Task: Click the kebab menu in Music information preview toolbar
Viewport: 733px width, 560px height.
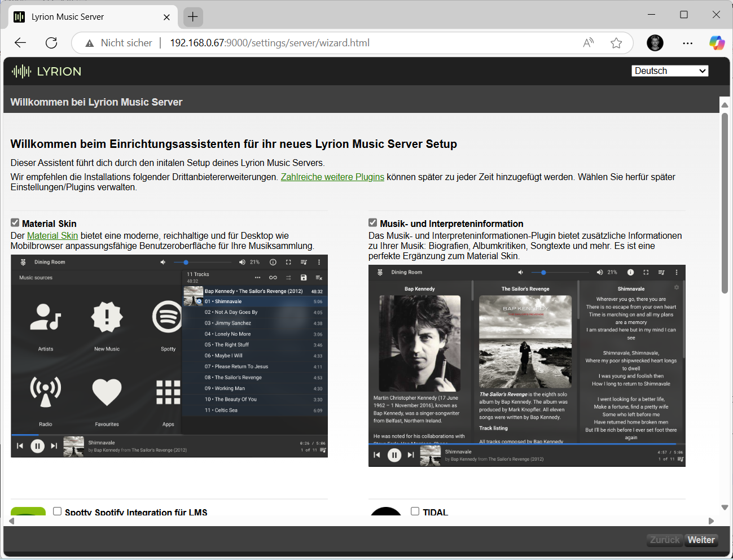Action: (677, 272)
